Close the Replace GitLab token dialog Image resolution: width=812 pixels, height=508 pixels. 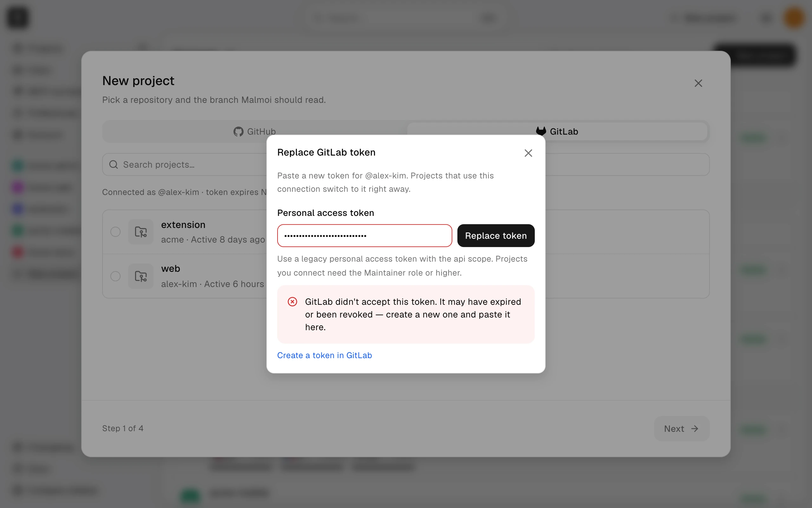pos(528,153)
